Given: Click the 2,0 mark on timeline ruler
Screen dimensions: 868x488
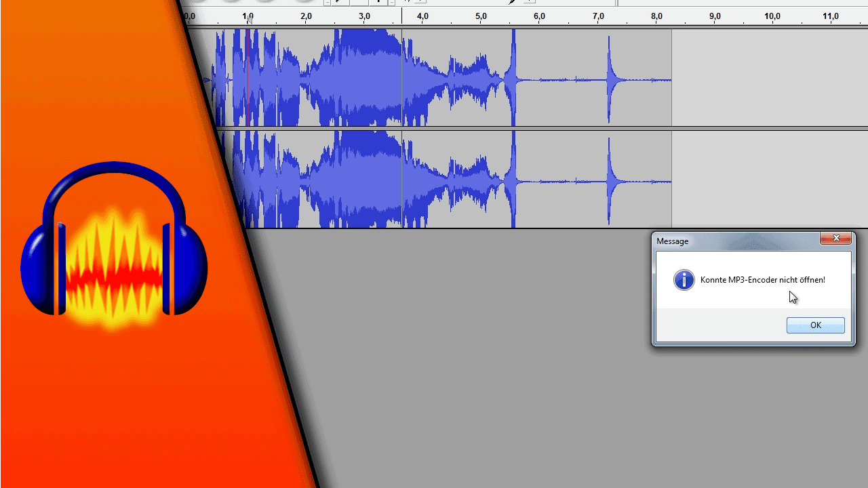Looking at the screenshot, I should (307, 16).
